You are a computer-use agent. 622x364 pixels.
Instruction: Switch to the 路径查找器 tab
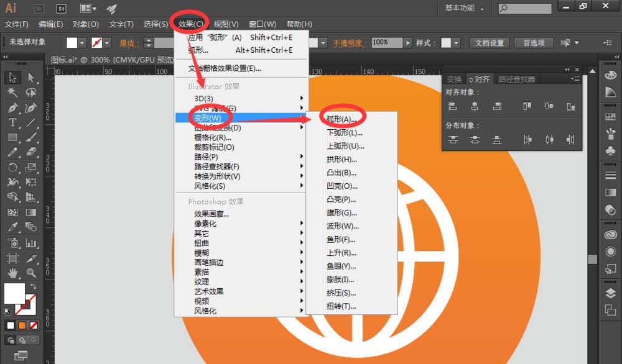tap(517, 79)
